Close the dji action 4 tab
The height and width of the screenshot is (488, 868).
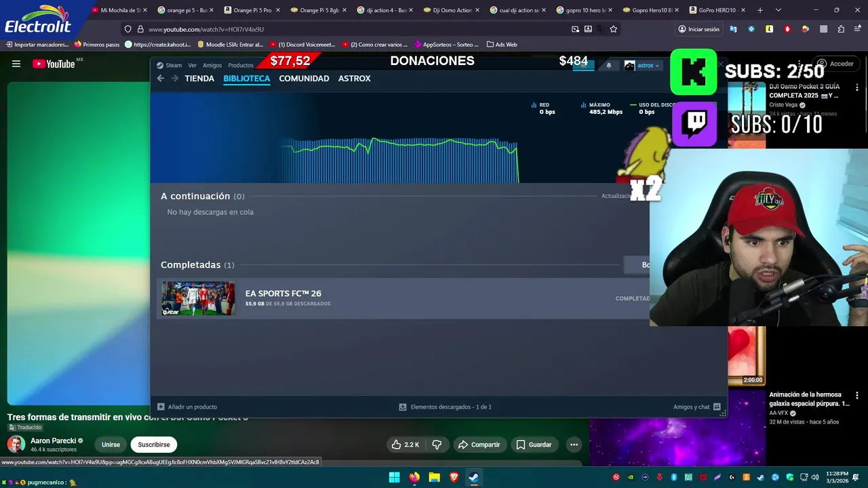(411, 10)
